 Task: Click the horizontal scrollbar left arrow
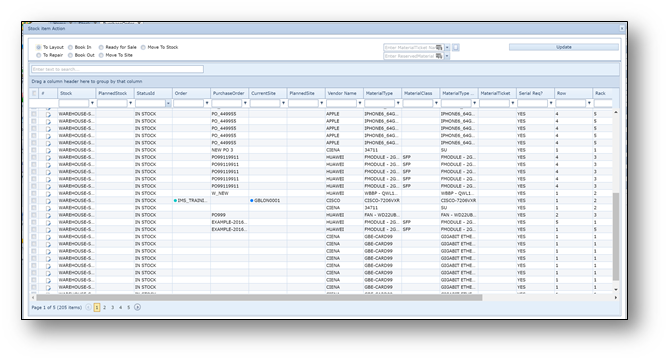33,297
